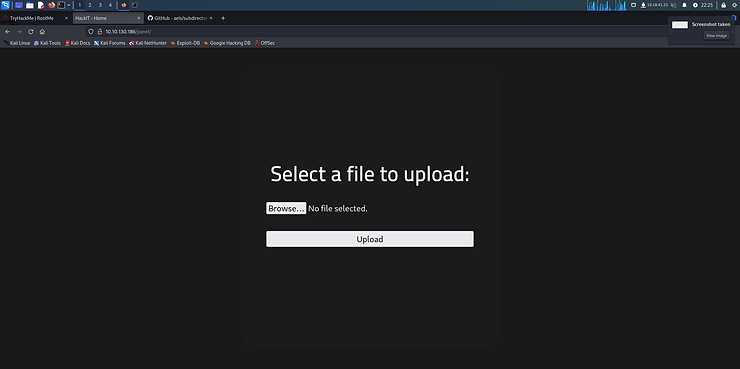Click the show desktop icon in the panel
Image resolution: width=740 pixels, height=369 pixels.
coord(19,5)
